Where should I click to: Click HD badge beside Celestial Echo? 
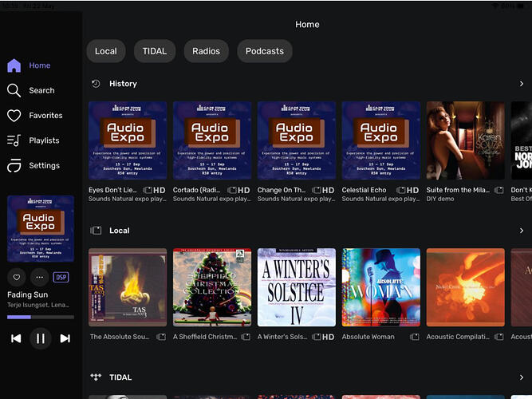tap(412, 190)
